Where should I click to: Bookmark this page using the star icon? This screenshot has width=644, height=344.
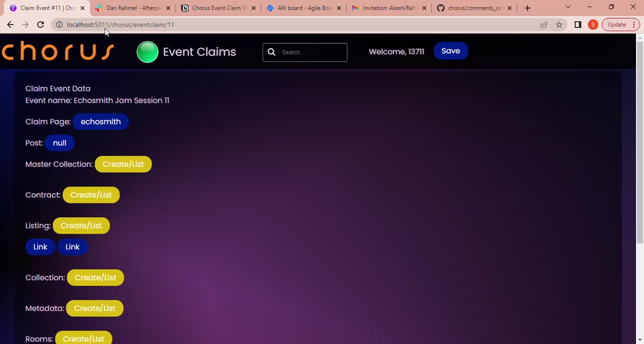pos(559,24)
